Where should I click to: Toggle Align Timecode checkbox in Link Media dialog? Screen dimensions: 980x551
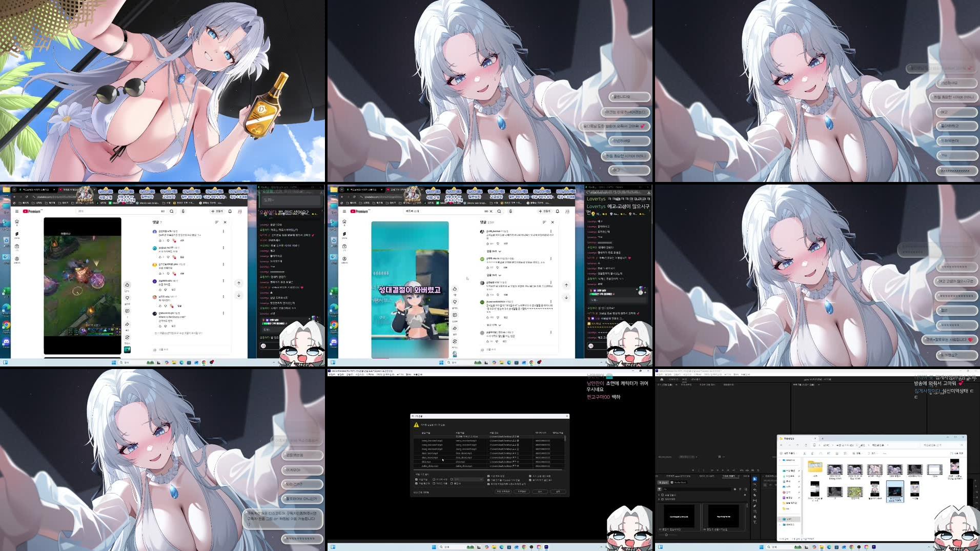(x=488, y=476)
